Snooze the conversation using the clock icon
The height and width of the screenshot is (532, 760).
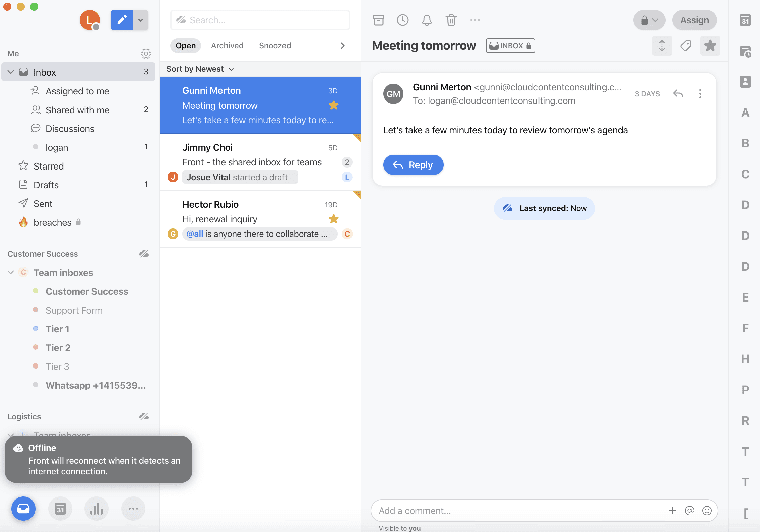click(402, 20)
